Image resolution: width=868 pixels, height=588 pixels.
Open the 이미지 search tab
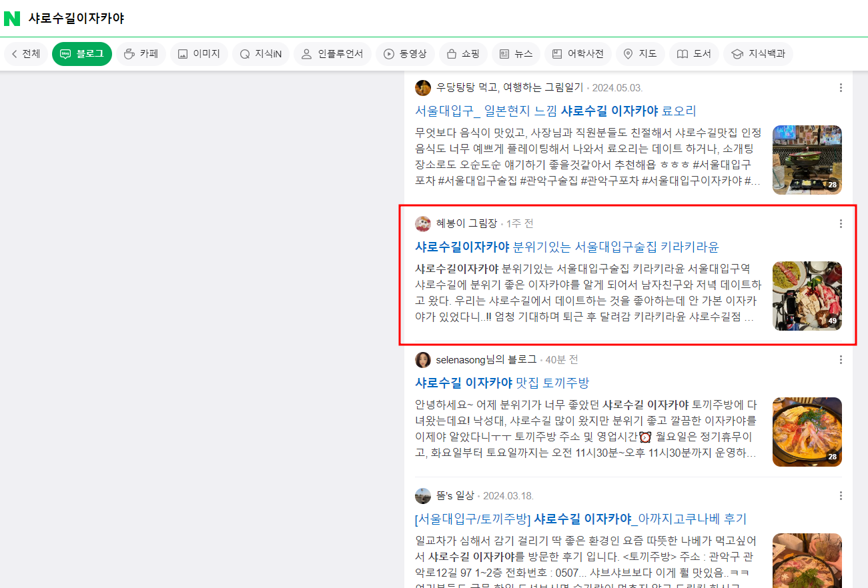(x=199, y=54)
